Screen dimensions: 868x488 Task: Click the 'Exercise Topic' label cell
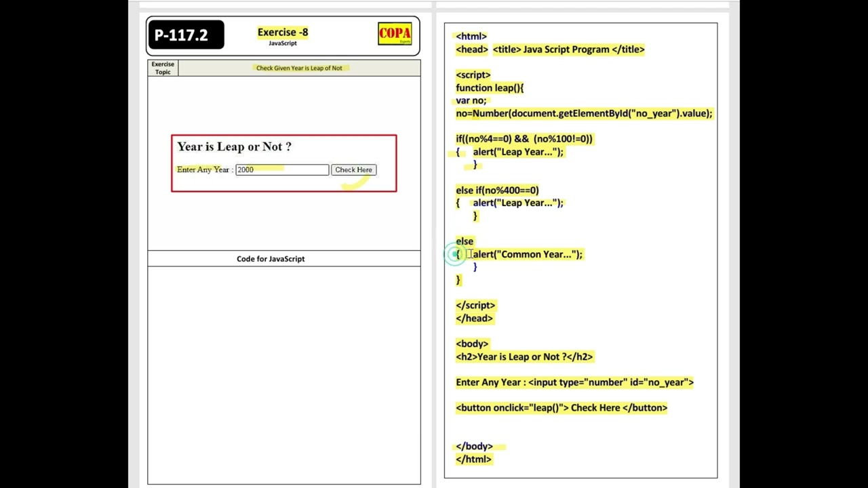pyautogui.click(x=163, y=68)
